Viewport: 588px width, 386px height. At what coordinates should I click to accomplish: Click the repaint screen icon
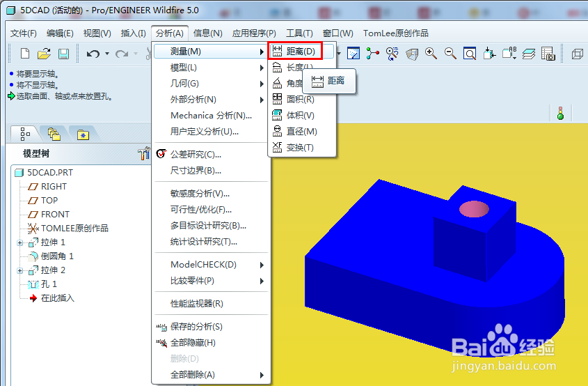coord(353,54)
